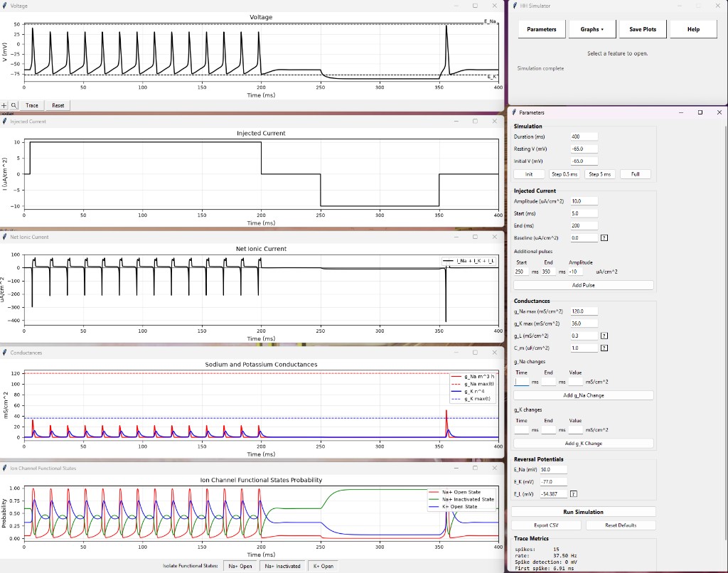The width and height of the screenshot is (728, 573).
Task: Click the Parameters window vertical scrollbar
Action: pyautogui.click(x=724, y=332)
